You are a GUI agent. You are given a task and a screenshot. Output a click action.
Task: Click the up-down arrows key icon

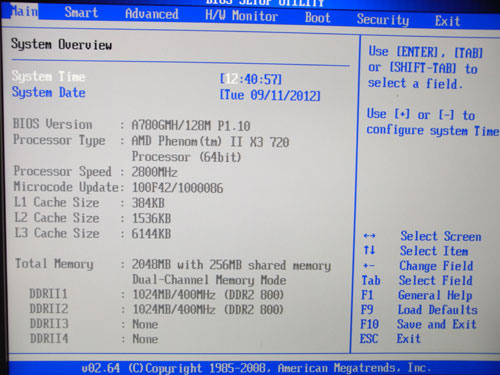click(x=369, y=250)
